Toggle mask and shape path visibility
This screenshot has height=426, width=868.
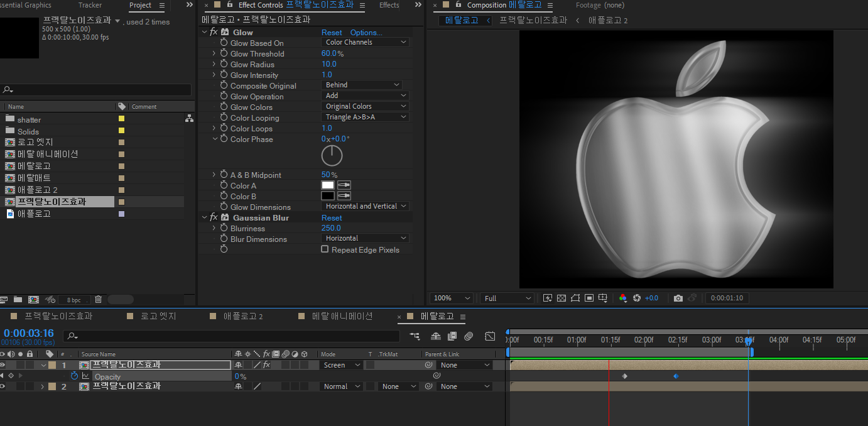tap(575, 298)
